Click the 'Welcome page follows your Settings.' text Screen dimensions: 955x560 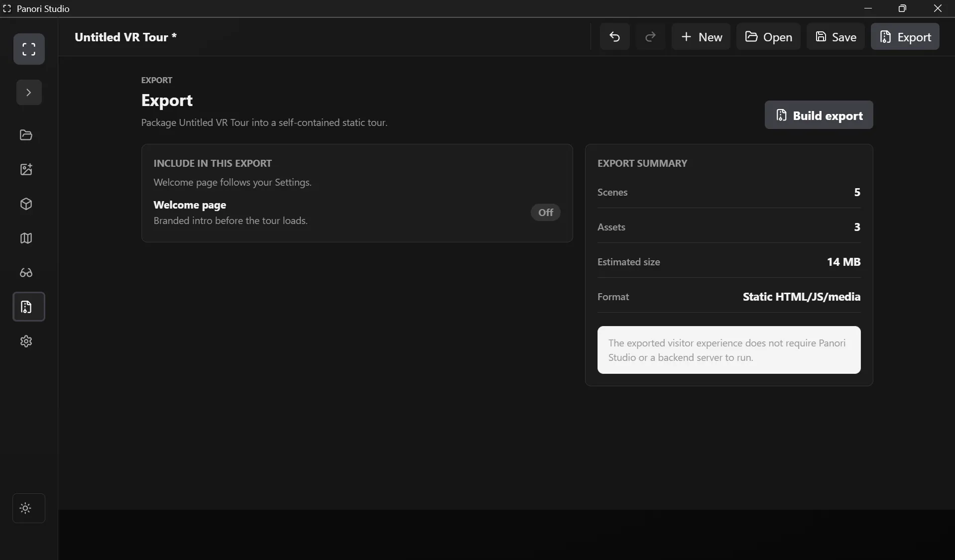click(233, 182)
